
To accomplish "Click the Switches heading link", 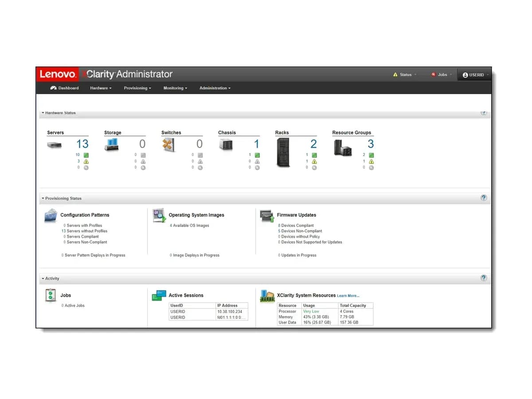I will pyautogui.click(x=171, y=133).
